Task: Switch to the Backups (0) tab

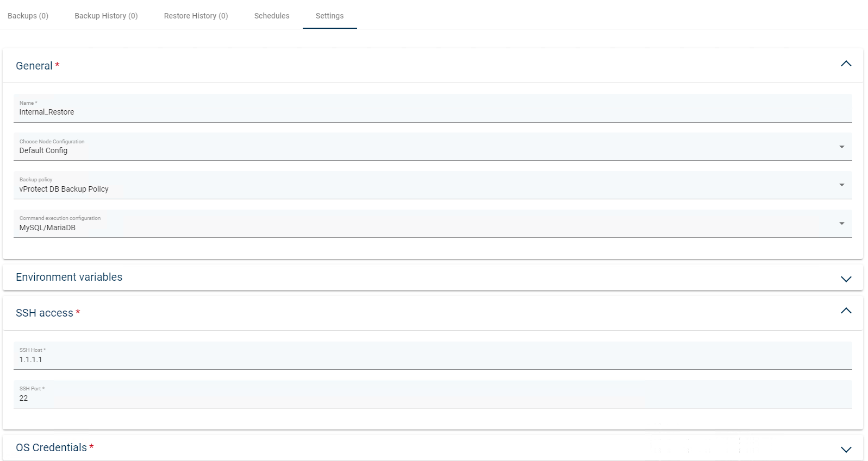Action: [x=28, y=16]
